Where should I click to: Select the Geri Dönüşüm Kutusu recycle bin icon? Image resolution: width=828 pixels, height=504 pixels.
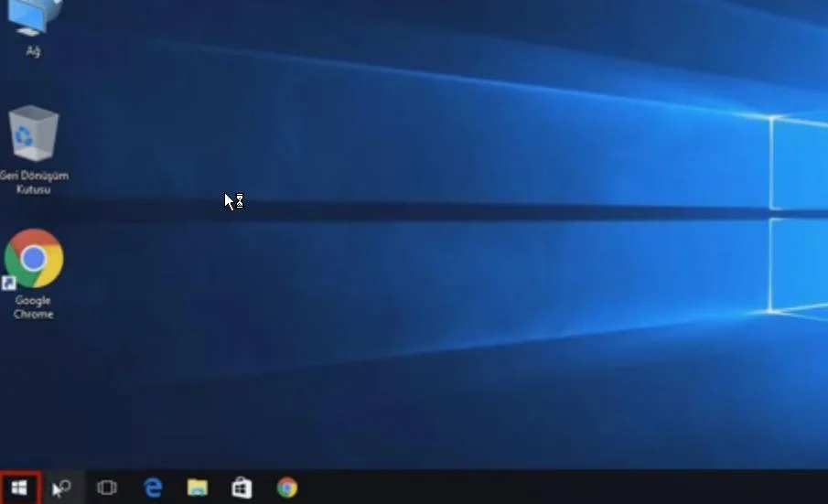pyautogui.click(x=34, y=135)
